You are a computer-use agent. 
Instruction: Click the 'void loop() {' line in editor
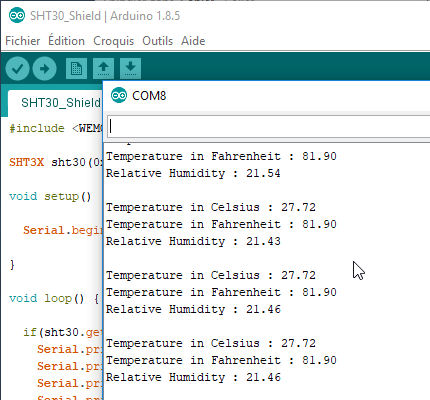click(x=54, y=298)
